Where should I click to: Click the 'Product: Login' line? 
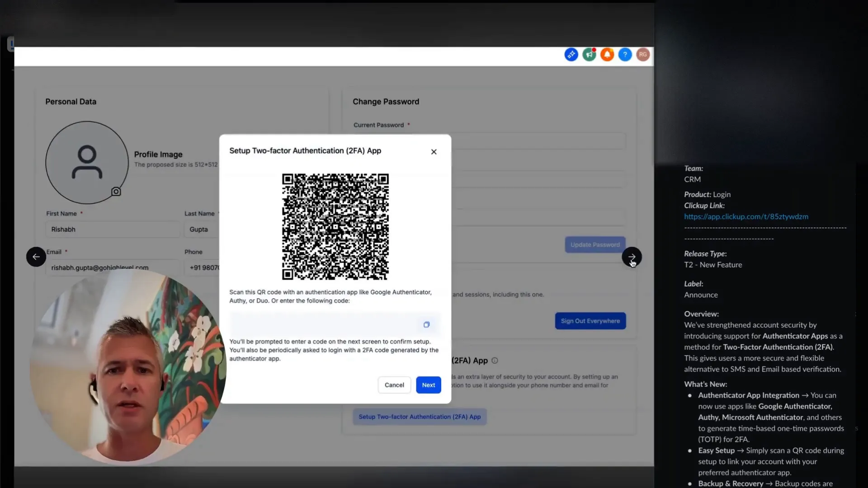pos(707,194)
